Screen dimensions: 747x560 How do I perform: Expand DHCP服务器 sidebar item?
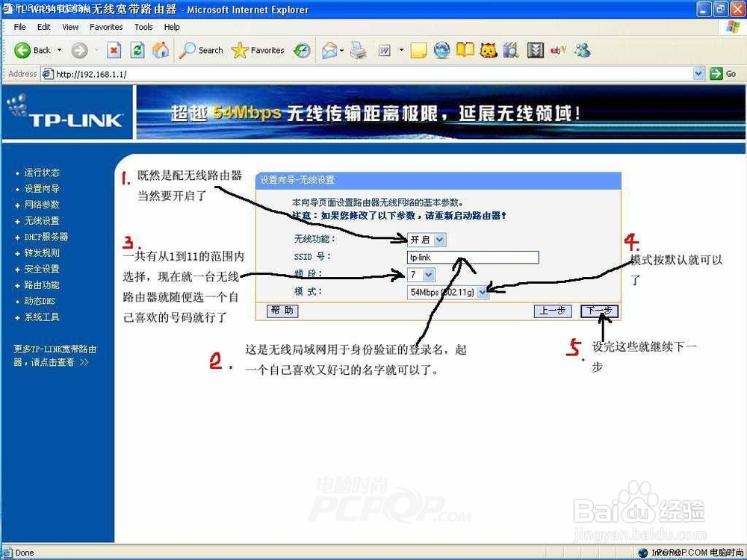pyautogui.click(x=46, y=237)
